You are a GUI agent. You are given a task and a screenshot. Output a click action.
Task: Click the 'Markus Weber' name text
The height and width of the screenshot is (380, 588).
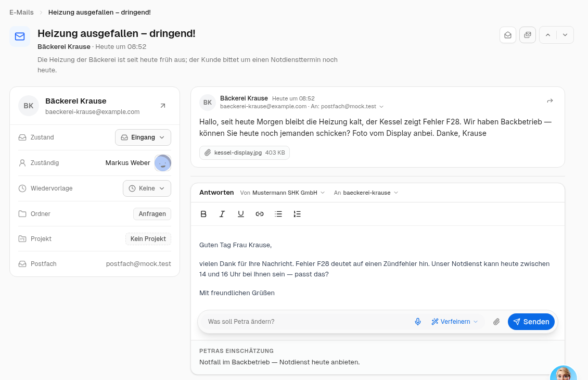[x=127, y=163]
